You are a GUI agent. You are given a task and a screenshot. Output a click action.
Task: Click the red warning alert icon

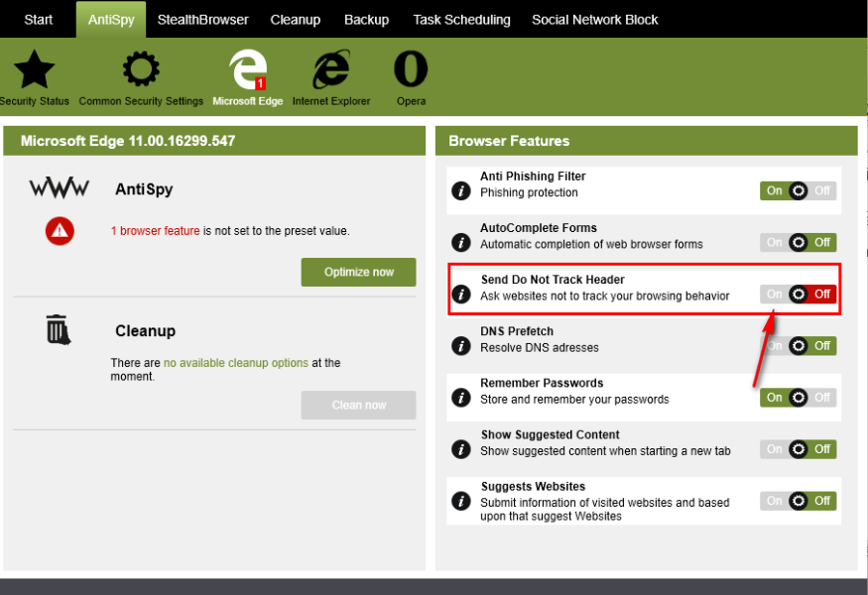click(x=60, y=231)
